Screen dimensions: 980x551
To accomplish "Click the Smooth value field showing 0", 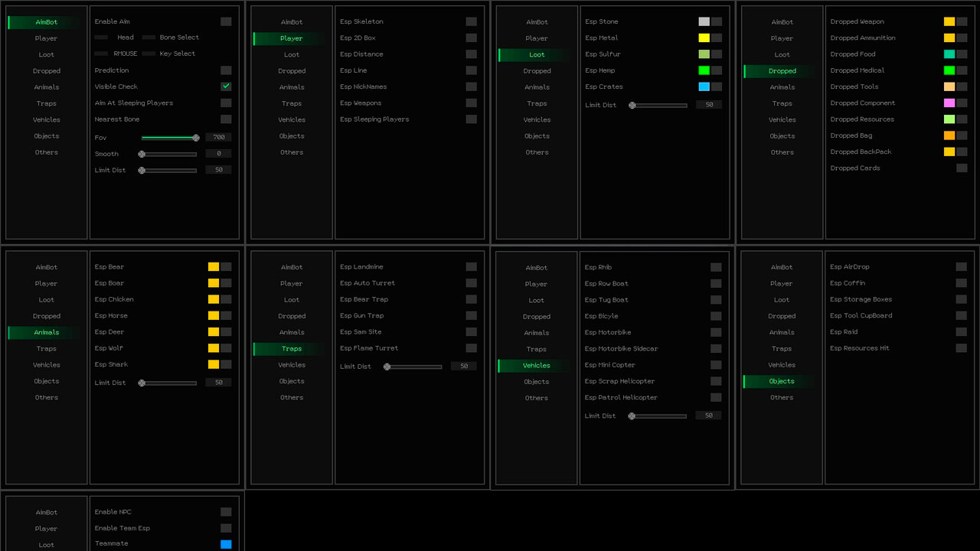I will point(218,153).
